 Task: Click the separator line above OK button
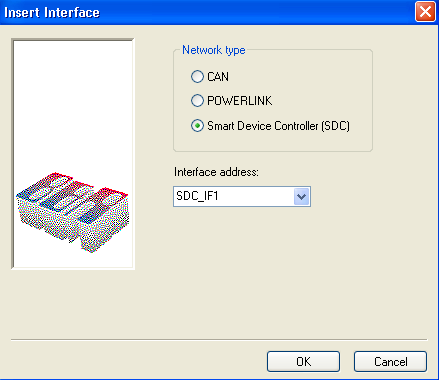(x=219, y=340)
